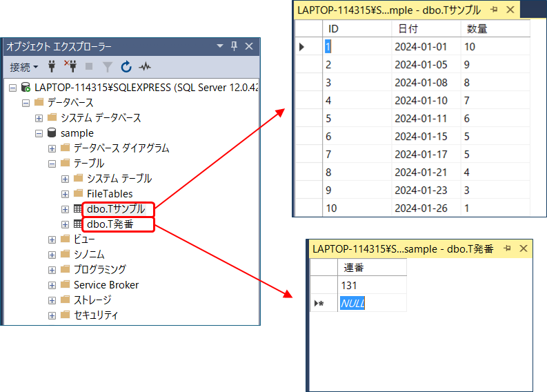Expand the セキュリティ folder
The width and height of the screenshot is (547, 392).
point(52,315)
